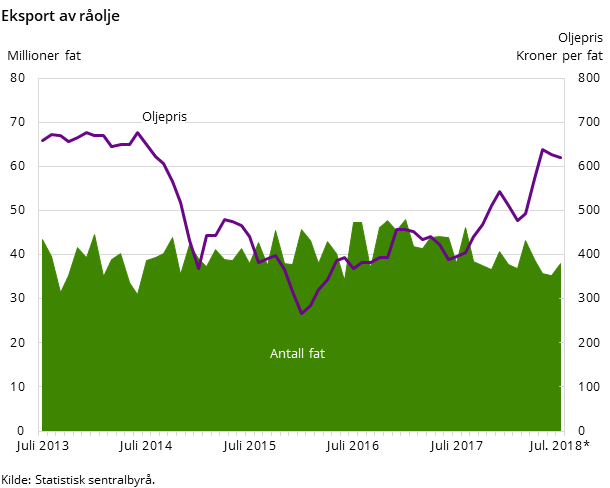Image resolution: width=610 pixels, height=488 pixels.
Task: Click the last tick mark on the x-axis
Action: click(563, 434)
